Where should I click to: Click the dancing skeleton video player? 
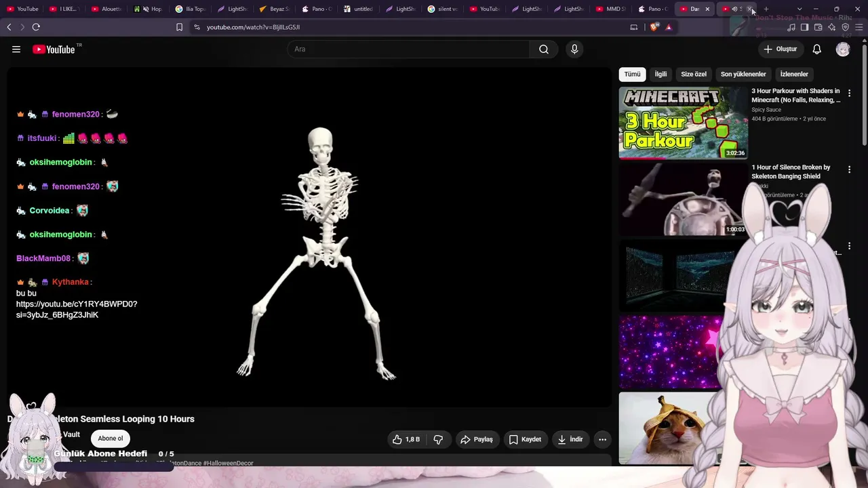click(x=309, y=237)
